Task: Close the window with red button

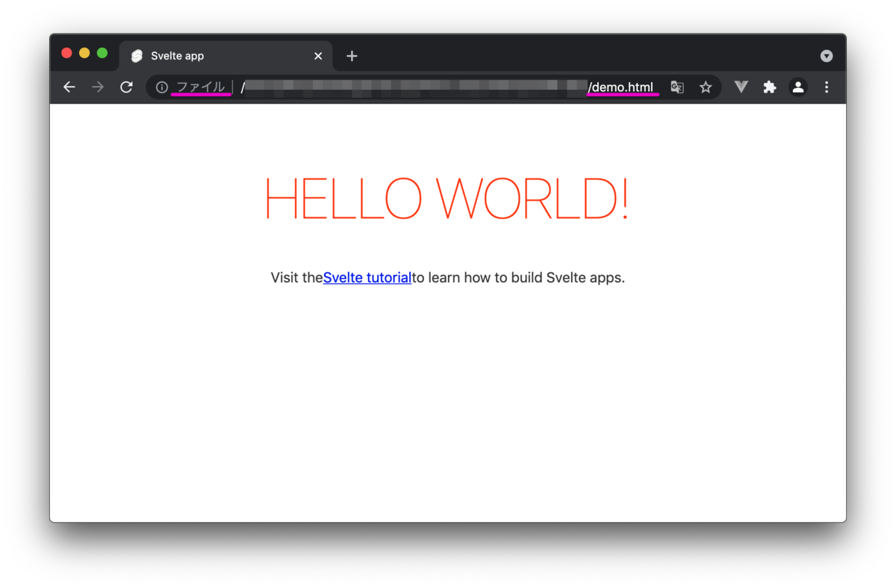Action: pyautogui.click(x=66, y=53)
